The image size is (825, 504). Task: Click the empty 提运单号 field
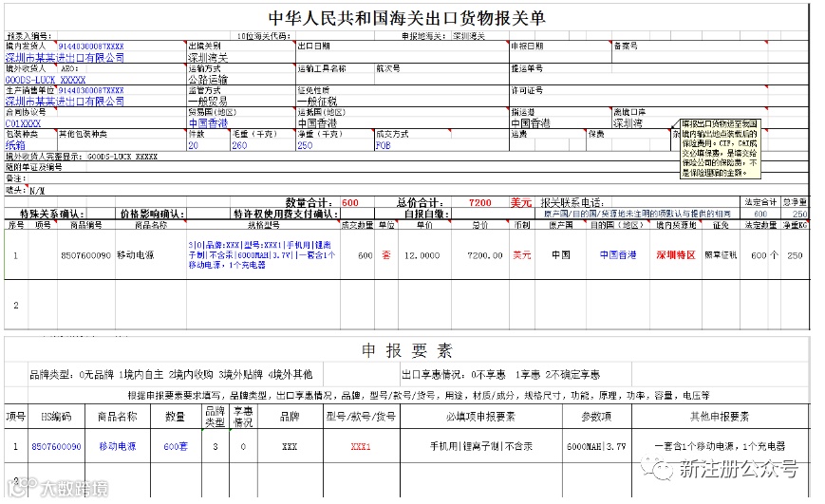(659, 74)
